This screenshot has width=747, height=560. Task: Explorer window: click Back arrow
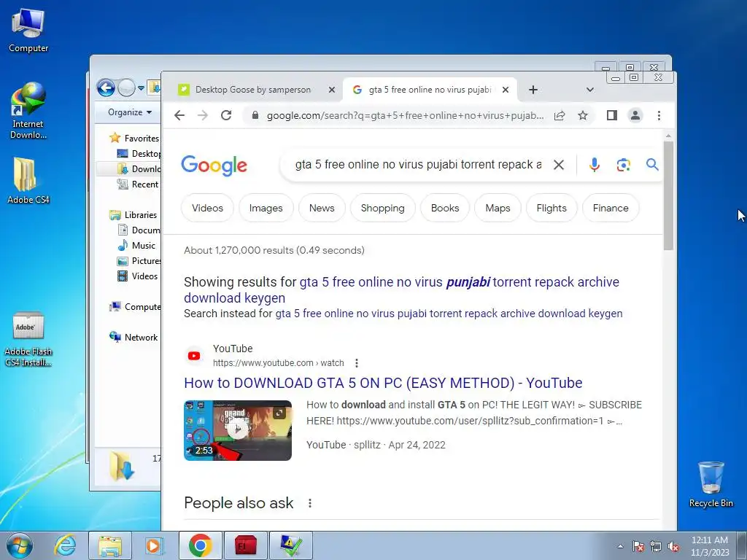coord(106,88)
